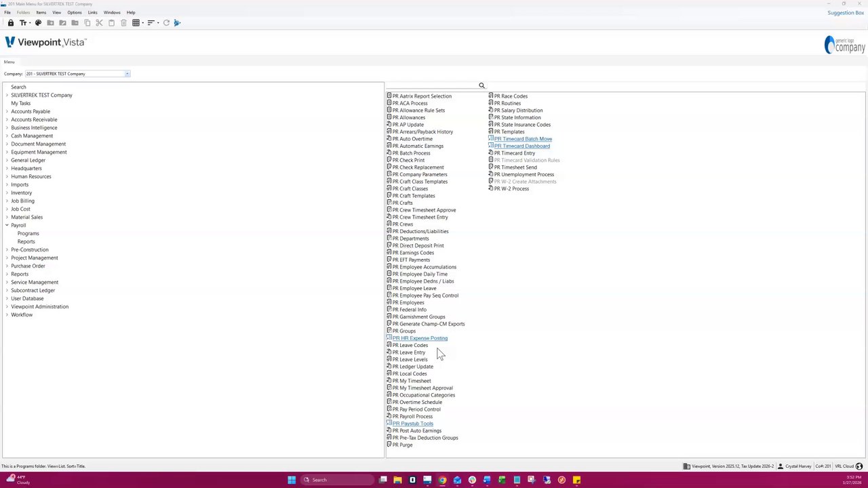
Task: Open the View menu
Action: click(x=56, y=12)
